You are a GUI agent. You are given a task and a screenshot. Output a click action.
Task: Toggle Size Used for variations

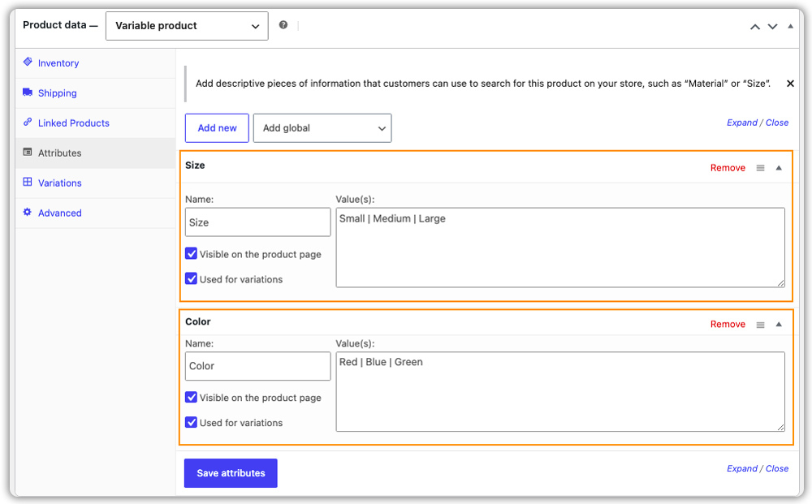coord(191,279)
